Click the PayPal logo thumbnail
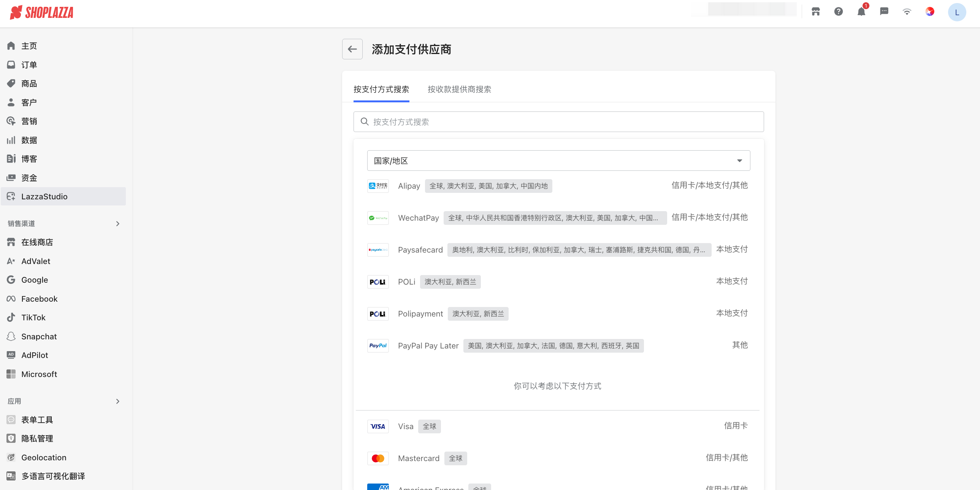The image size is (980, 490). 378,346
